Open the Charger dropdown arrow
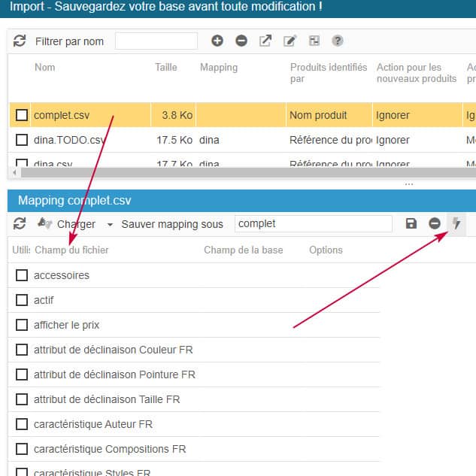The height and width of the screenshot is (476, 476). (x=110, y=224)
